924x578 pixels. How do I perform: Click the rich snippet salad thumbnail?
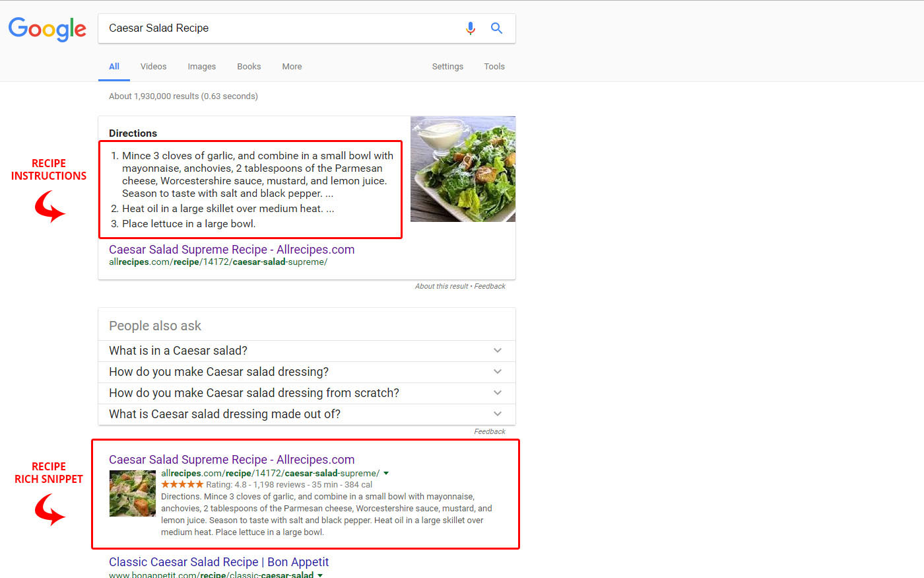(133, 493)
